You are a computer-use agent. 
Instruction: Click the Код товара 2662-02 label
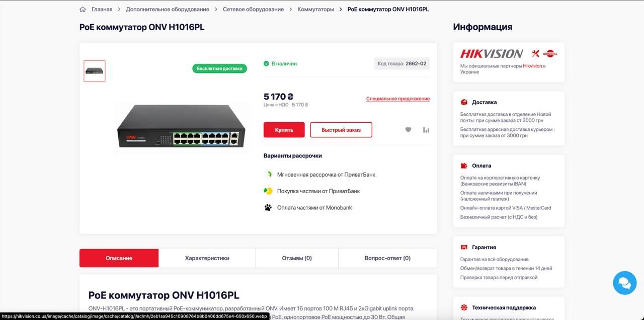[402, 63]
